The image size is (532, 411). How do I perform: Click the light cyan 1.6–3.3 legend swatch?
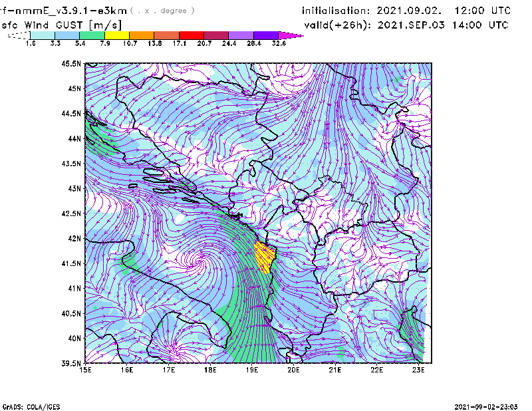43,35
